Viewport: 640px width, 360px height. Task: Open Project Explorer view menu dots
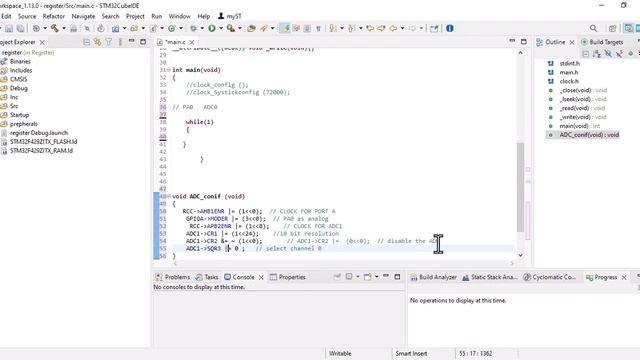point(120,42)
